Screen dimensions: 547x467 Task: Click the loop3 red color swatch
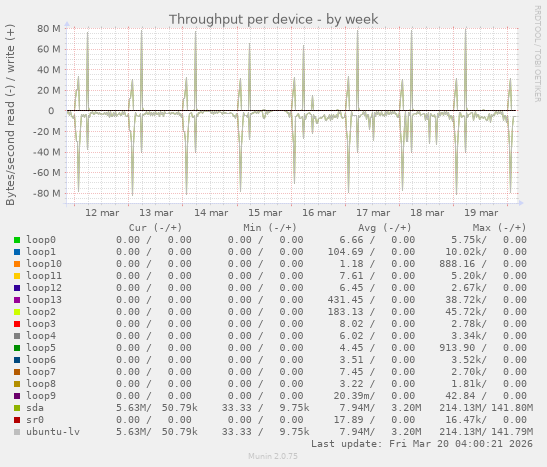coord(17,324)
